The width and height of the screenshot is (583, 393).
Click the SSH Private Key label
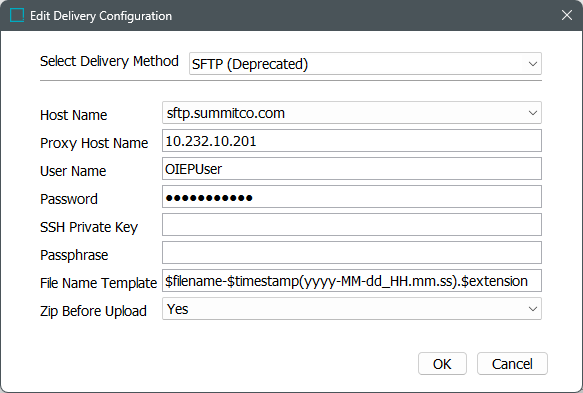pos(89,227)
